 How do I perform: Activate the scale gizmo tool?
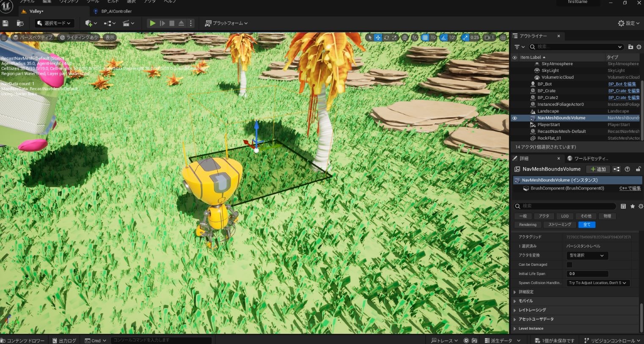pyautogui.click(x=394, y=37)
